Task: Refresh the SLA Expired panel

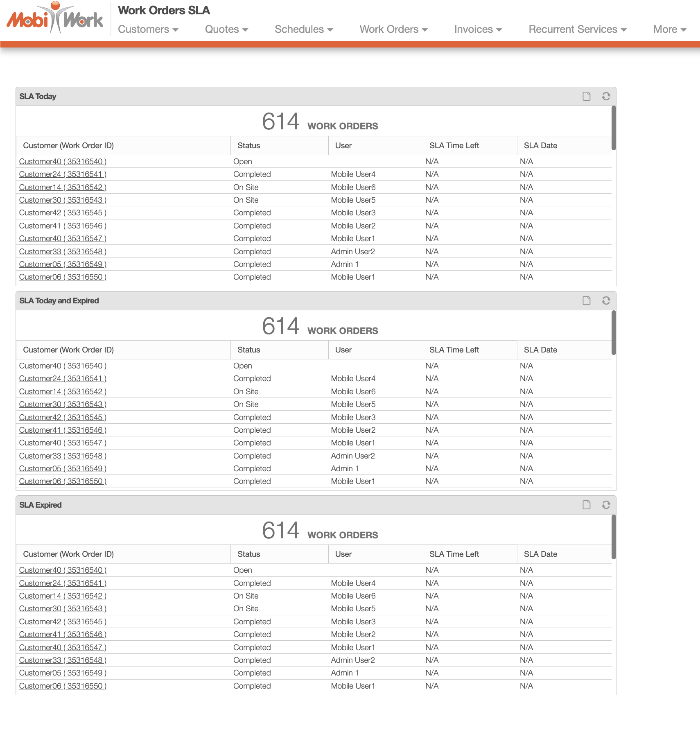Action: 606,505
